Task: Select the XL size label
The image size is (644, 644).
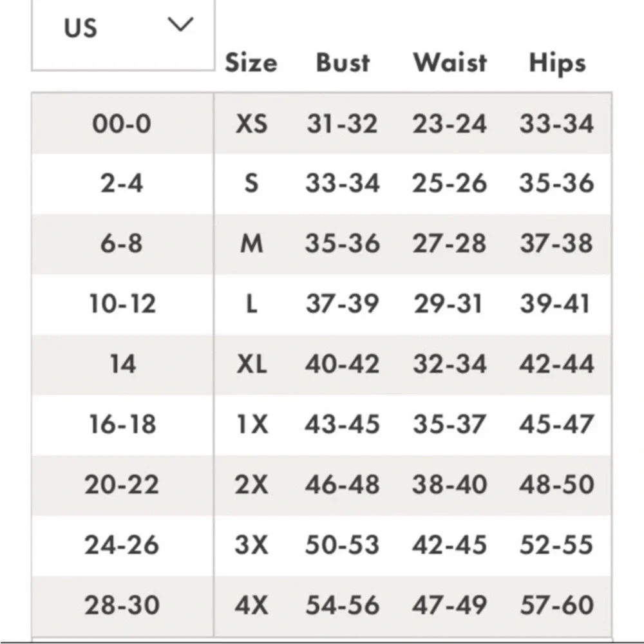Action: 252,364
